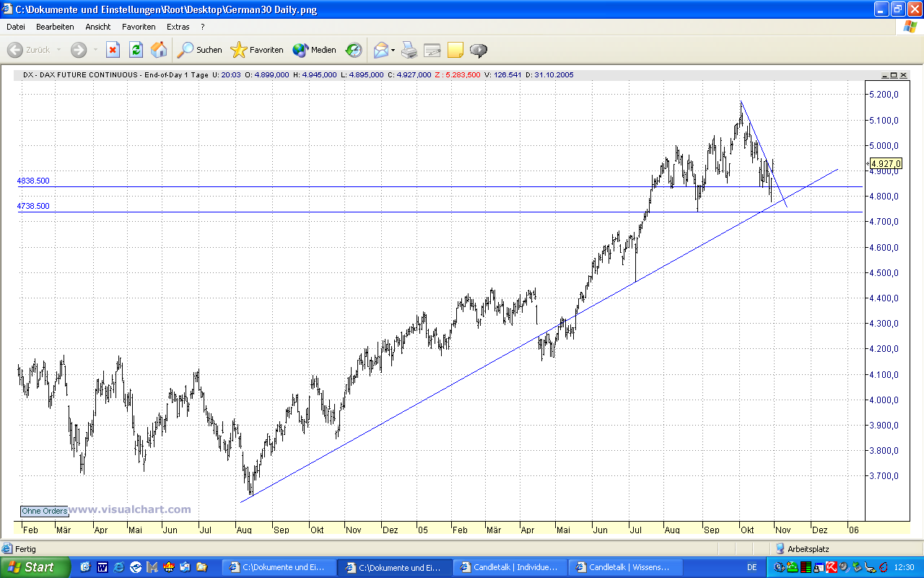This screenshot has height=578, width=924.
Task: Click the V: 126.541 volume value
Action: 503,74
